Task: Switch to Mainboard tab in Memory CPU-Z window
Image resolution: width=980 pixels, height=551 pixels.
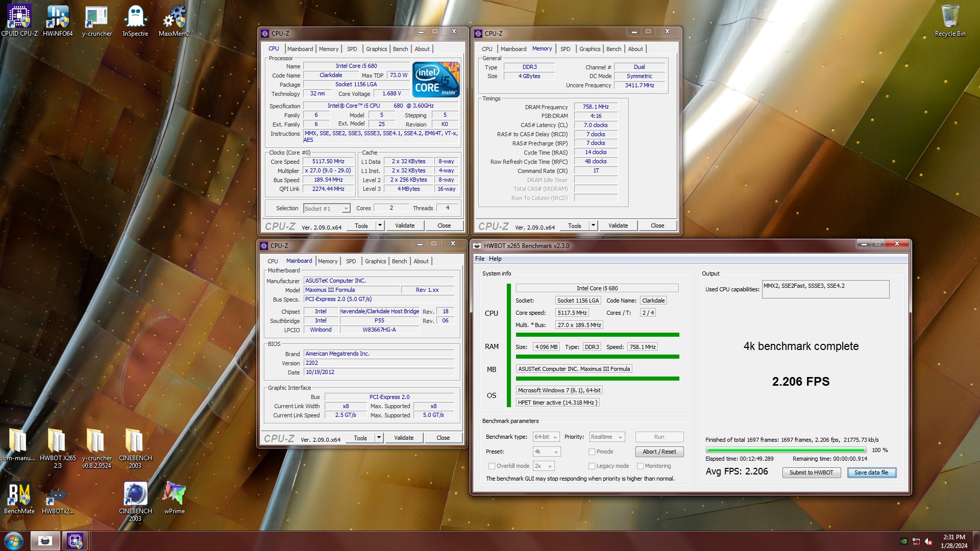Action: 513,49
